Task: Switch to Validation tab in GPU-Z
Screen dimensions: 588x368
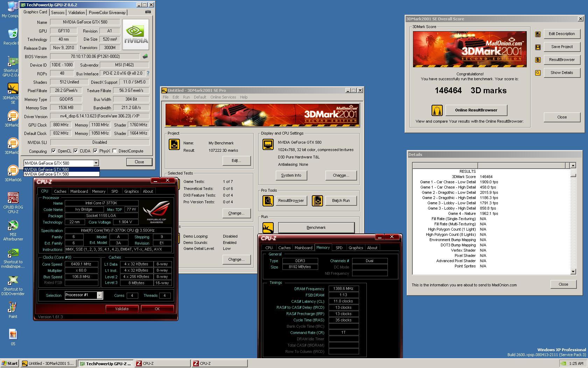Action: 76,13
